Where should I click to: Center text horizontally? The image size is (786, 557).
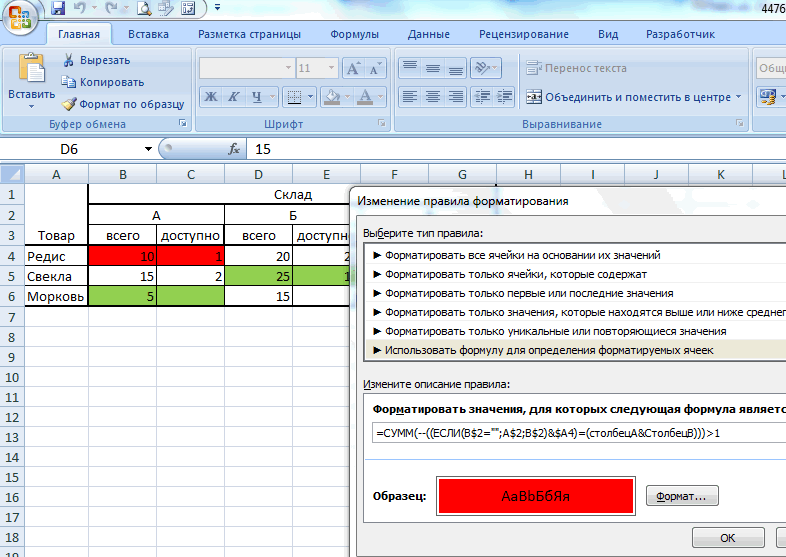[433, 97]
